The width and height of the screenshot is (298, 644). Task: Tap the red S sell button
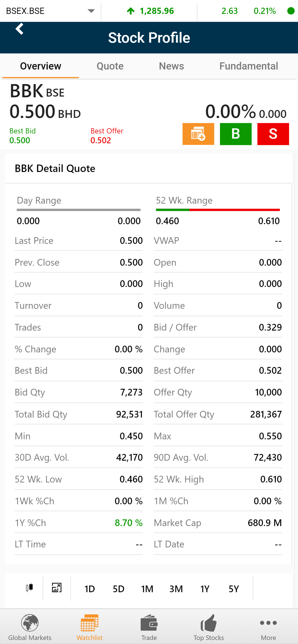(x=273, y=134)
